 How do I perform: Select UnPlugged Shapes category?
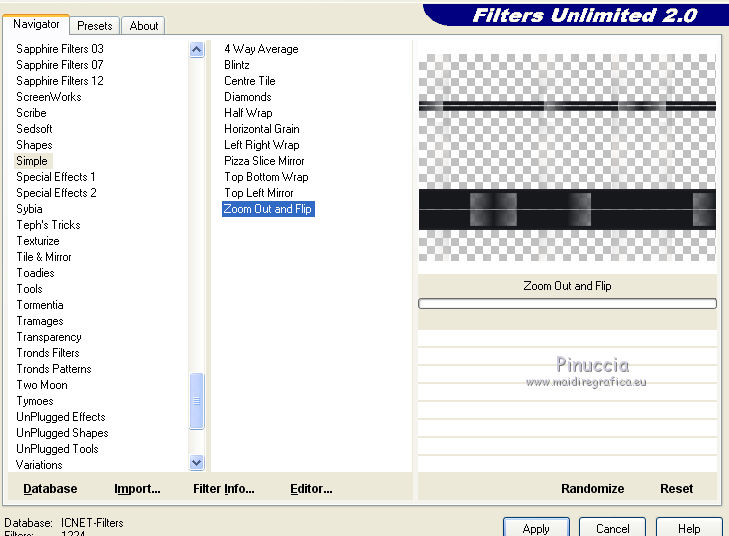point(62,433)
